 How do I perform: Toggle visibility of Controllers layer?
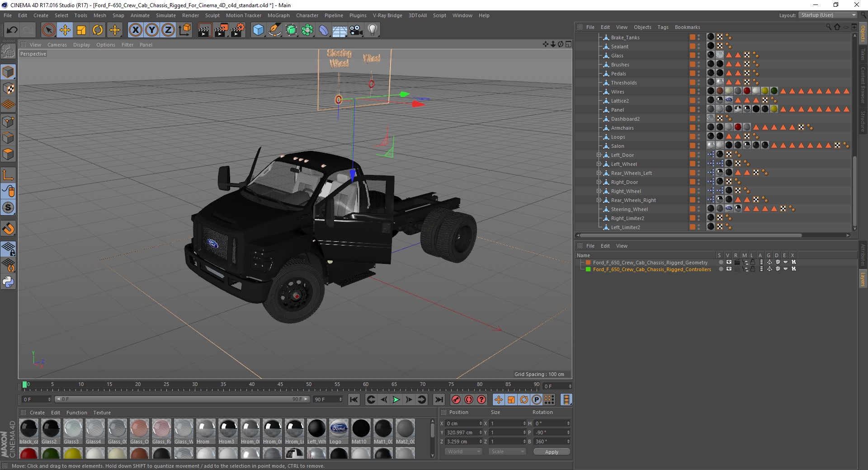point(729,269)
